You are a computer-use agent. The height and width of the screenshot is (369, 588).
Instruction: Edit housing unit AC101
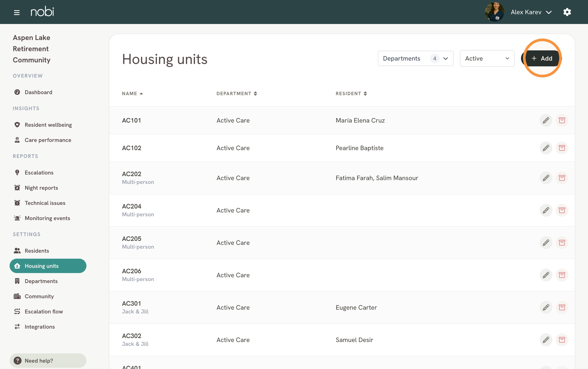tap(546, 120)
